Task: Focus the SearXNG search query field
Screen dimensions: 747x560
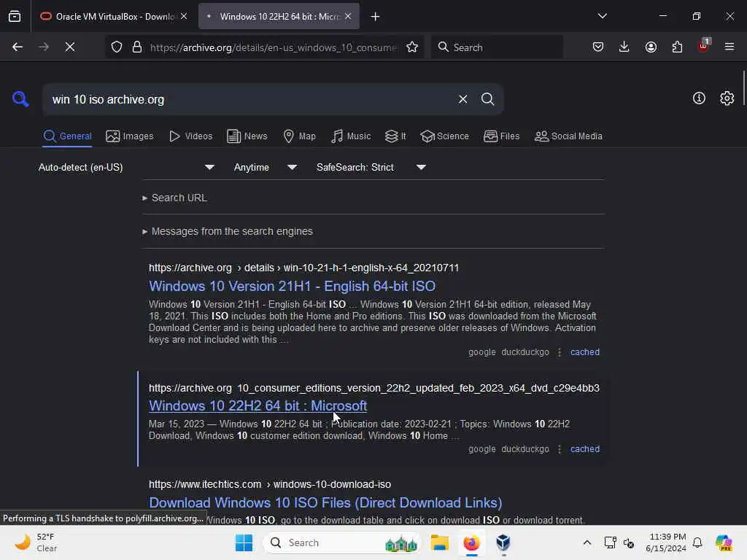Action: 250,99
